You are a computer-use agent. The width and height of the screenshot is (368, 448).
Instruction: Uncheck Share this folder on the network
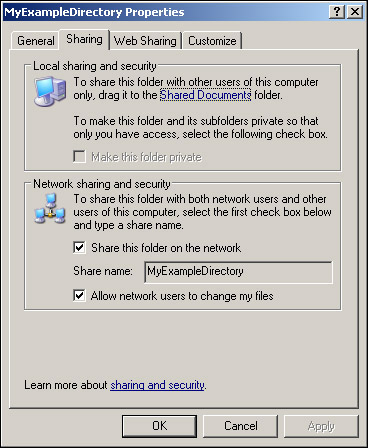tap(79, 248)
